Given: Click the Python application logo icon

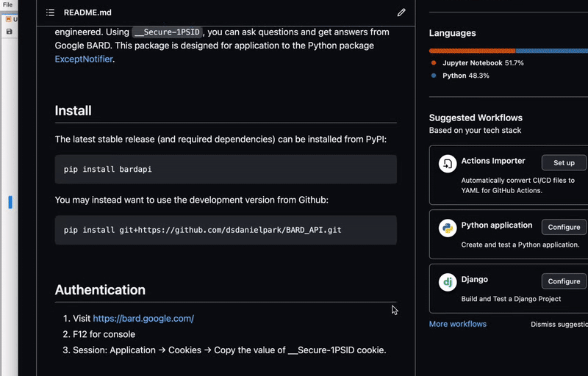Looking at the screenshot, I should coord(448,228).
